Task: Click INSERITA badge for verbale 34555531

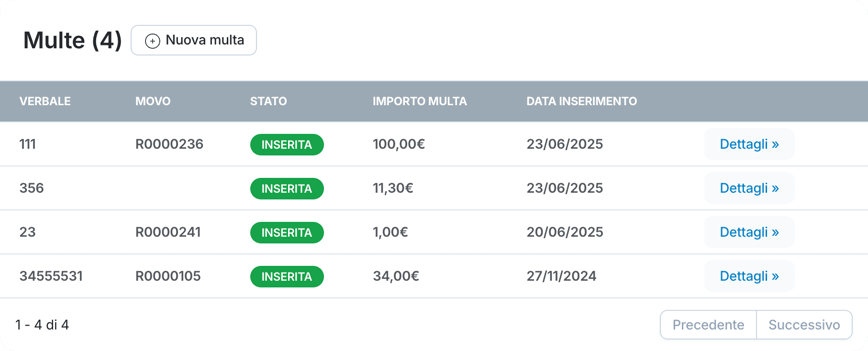Action: (287, 276)
